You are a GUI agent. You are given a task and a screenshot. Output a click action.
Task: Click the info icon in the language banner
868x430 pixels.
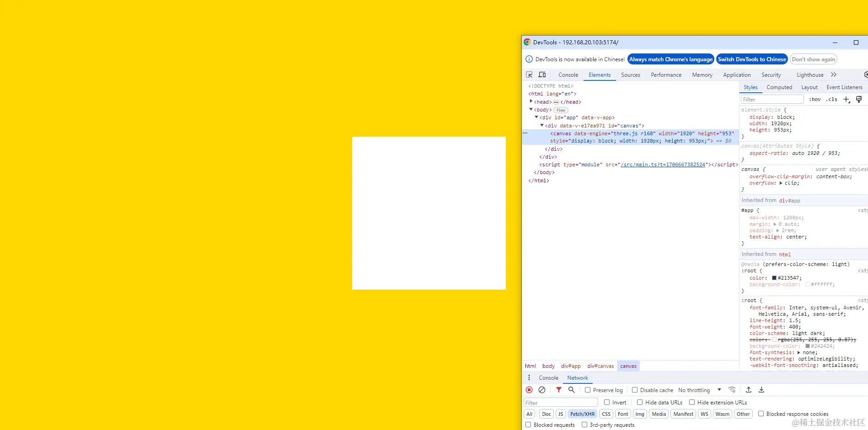tap(529, 59)
